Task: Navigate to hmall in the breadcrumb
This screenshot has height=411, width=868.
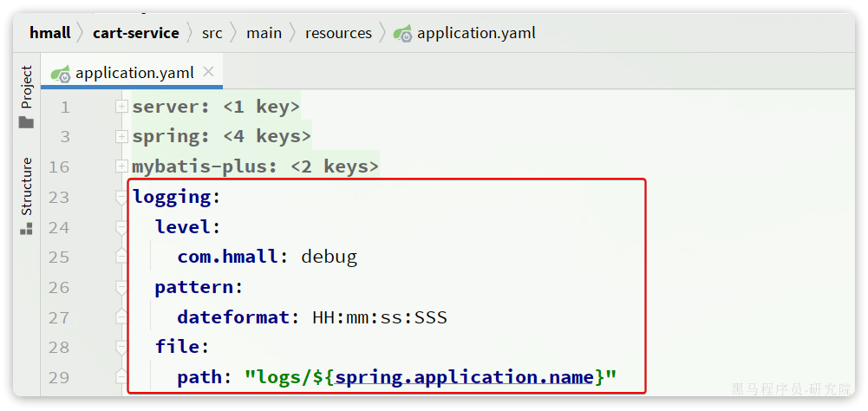Action: click(49, 34)
